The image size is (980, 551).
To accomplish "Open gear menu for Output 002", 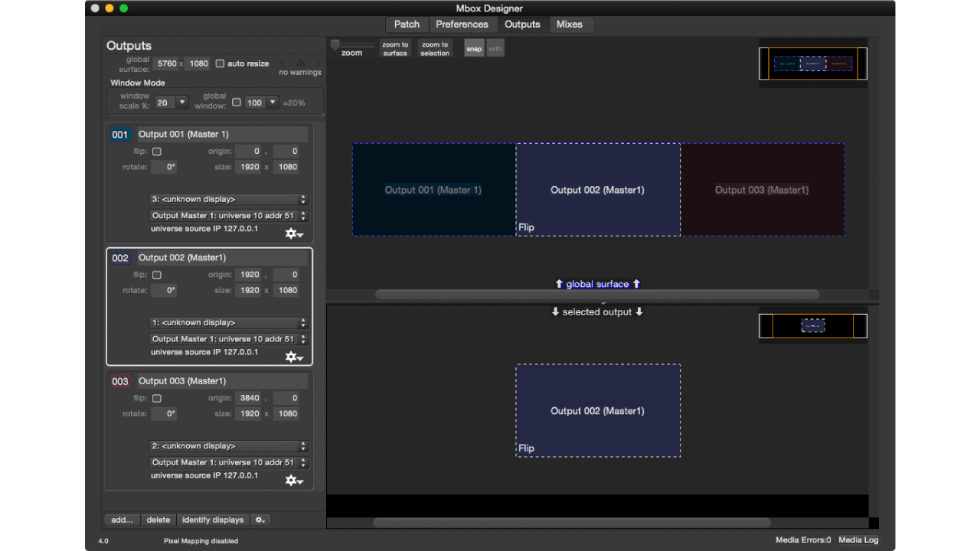I will click(294, 357).
